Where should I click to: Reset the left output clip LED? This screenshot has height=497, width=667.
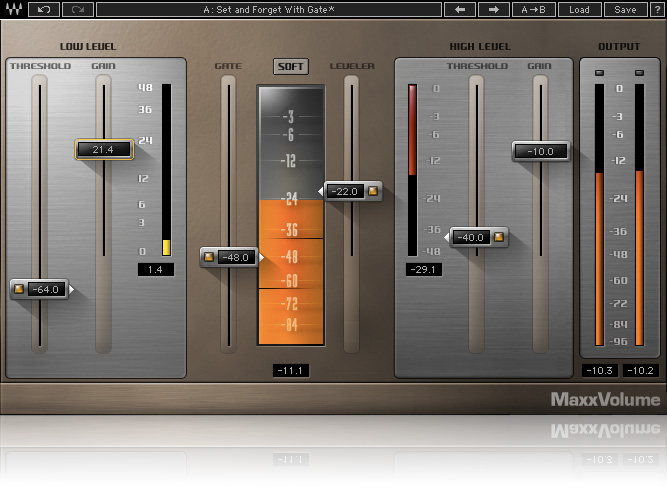point(599,73)
